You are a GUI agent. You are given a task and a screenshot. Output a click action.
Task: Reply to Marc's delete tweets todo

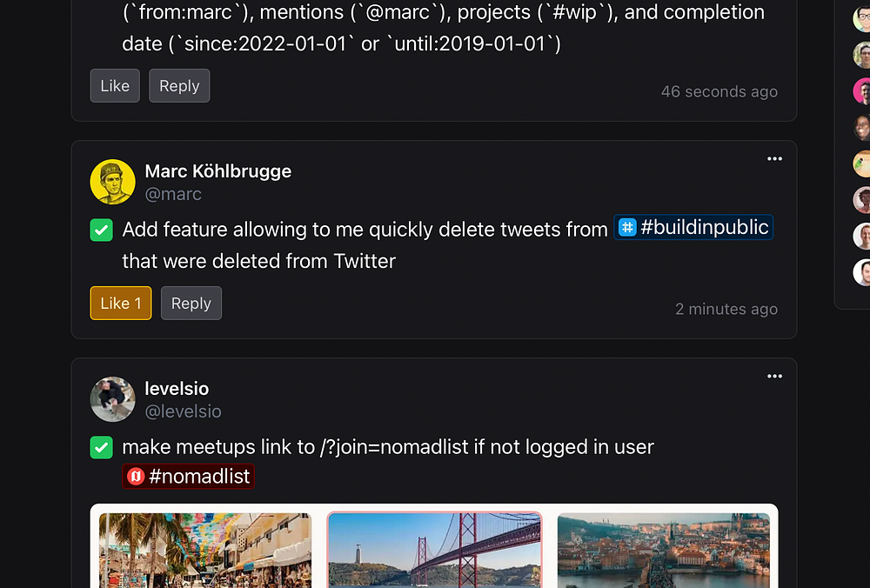(191, 304)
